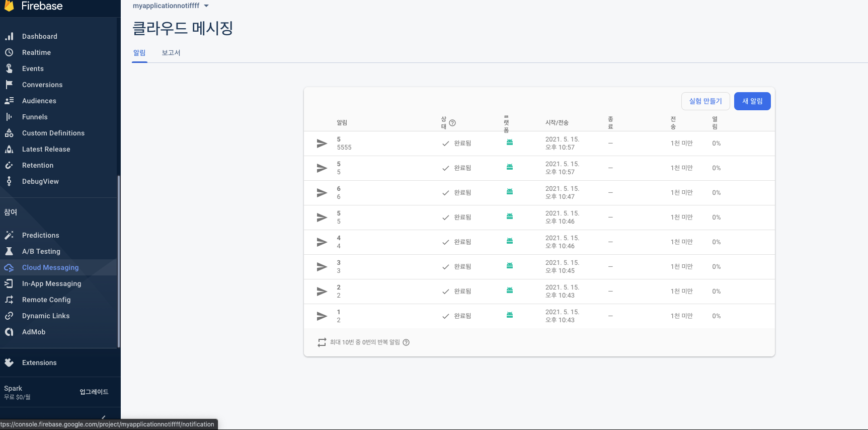Open the myapplicationnotiffff project dropdown
Screen dimensions: 868x430
coord(171,6)
